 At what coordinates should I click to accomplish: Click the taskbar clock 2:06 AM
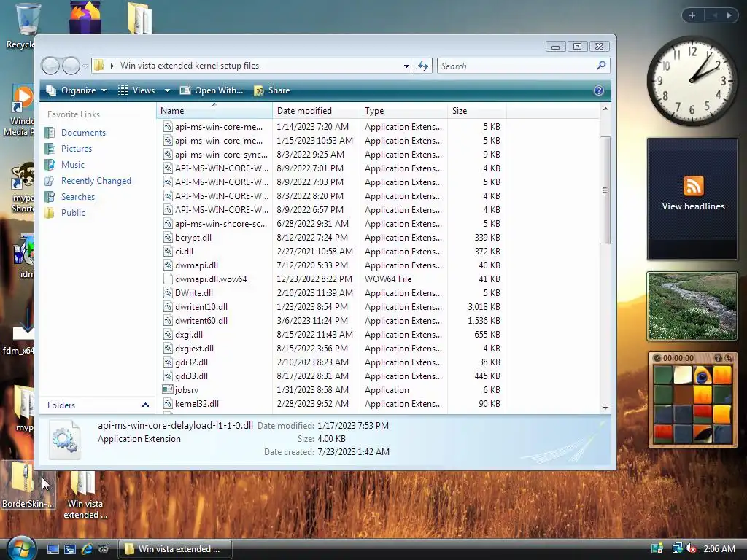(719, 548)
